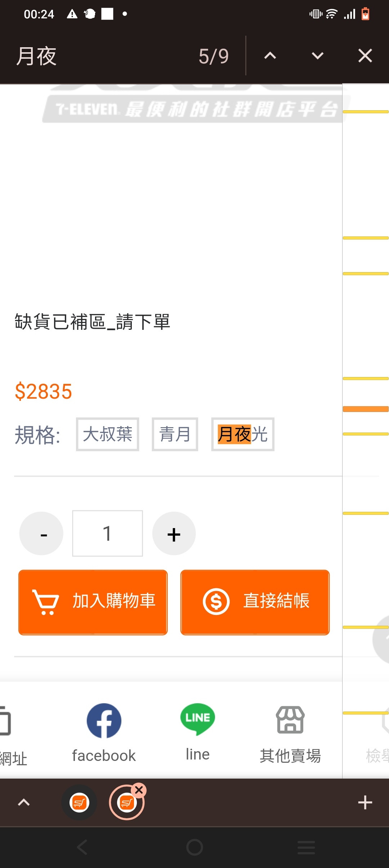Select the 大叔葉 specification option
The width and height of the screenshot is (389, 868).
[x=107, y=434]
